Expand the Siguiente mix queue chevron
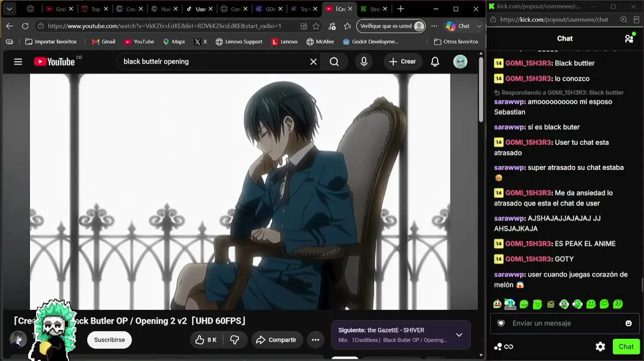Screen dimensions: 644x361 [459, 335]
